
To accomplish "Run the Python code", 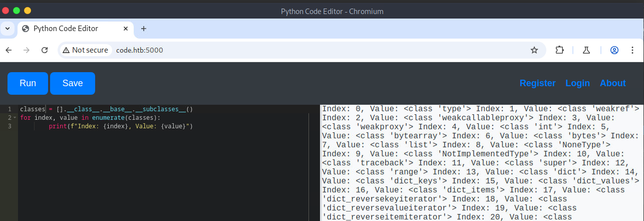I will click(28, 83).
